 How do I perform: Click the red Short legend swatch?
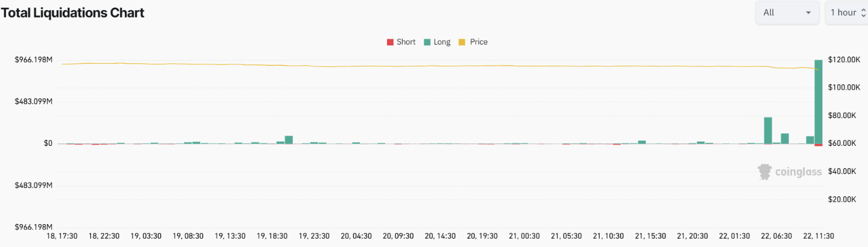389,42
